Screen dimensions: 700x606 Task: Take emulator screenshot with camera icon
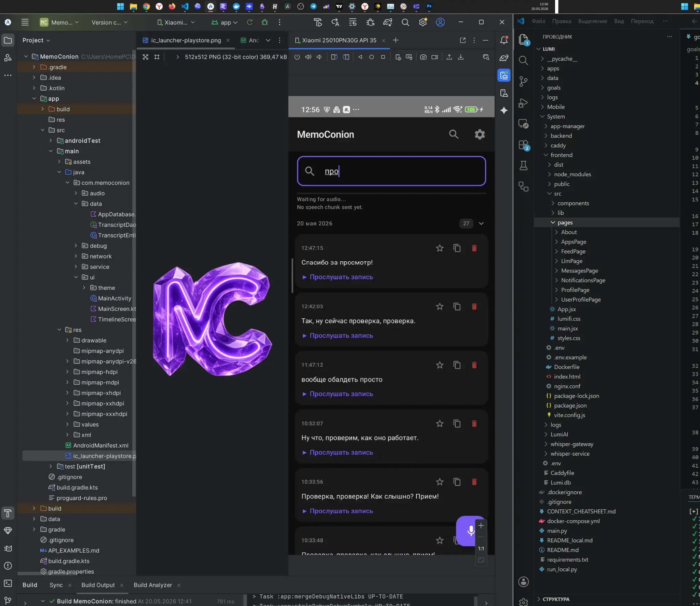[x=423, y=57]
